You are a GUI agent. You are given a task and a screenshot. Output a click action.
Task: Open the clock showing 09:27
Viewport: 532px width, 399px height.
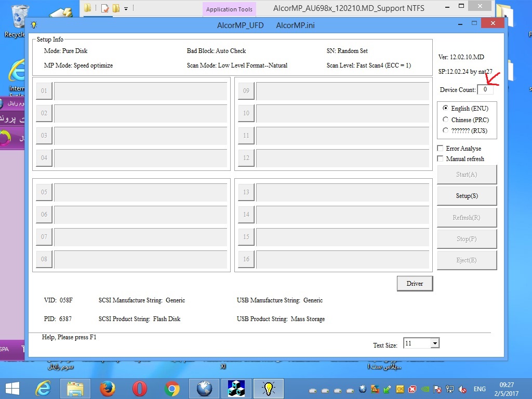(507, 389)
